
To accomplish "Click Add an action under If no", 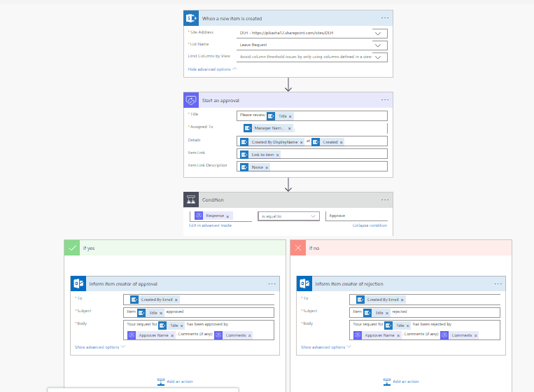I will tap(401, 381).
